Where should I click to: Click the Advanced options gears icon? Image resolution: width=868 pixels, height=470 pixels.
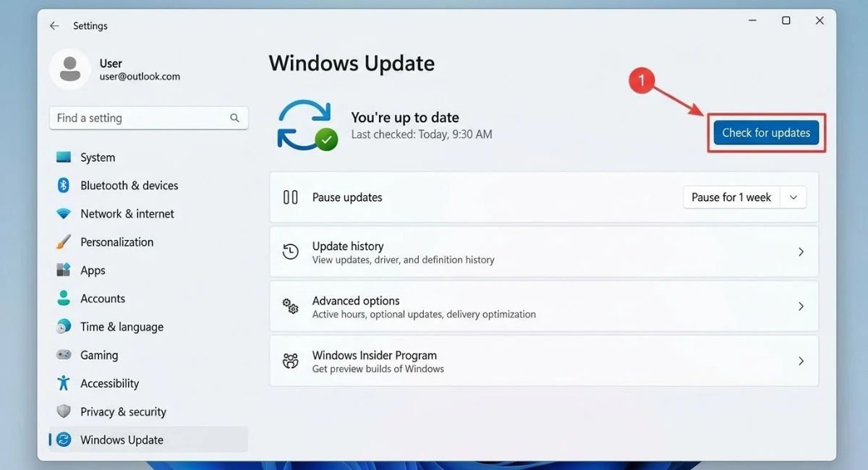[291, 307]
